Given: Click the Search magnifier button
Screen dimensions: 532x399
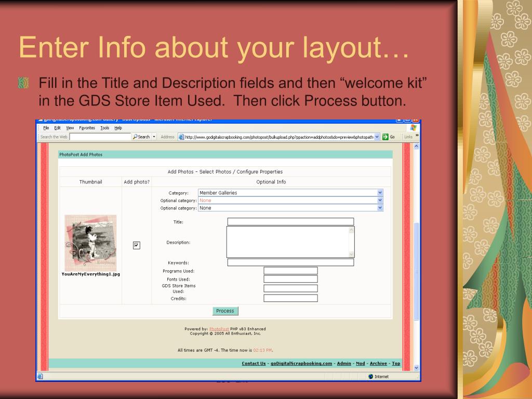Looking at the screenshot, I should pos(141,137).
